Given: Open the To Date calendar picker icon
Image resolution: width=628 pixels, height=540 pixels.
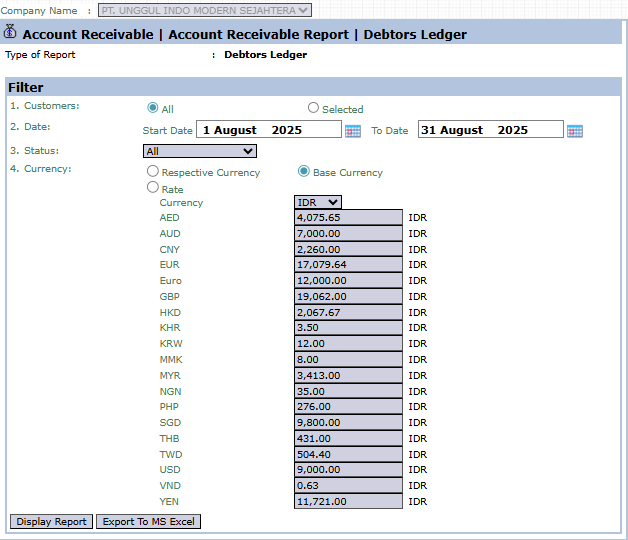Looking at the screenshot, I should click(x=574, y=130).
